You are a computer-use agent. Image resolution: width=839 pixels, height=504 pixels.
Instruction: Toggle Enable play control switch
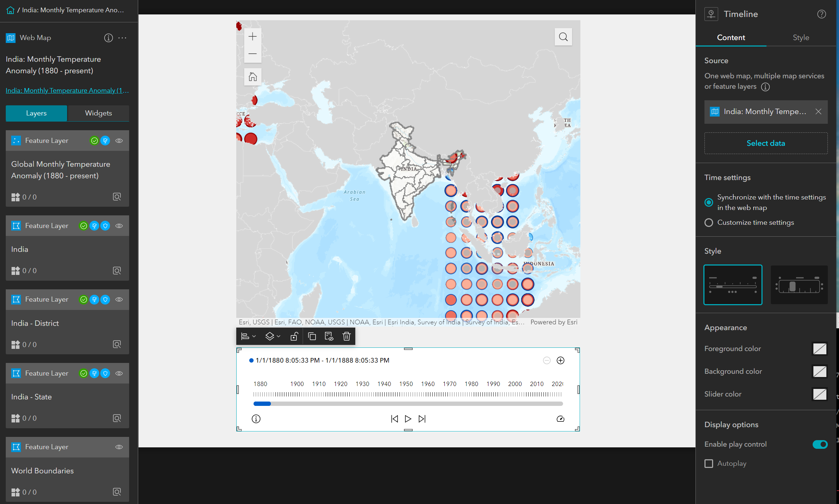coord(820,444)
